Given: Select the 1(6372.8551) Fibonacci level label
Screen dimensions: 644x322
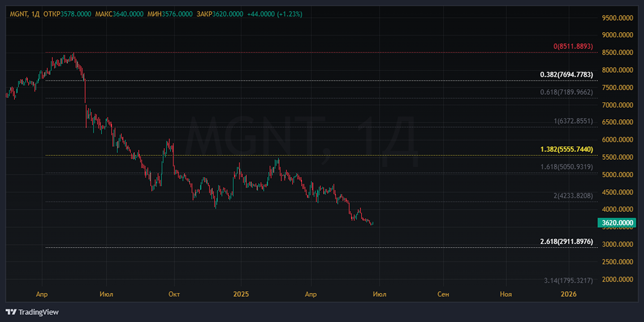Looking at the screenshot, I should tap(573, 121).
